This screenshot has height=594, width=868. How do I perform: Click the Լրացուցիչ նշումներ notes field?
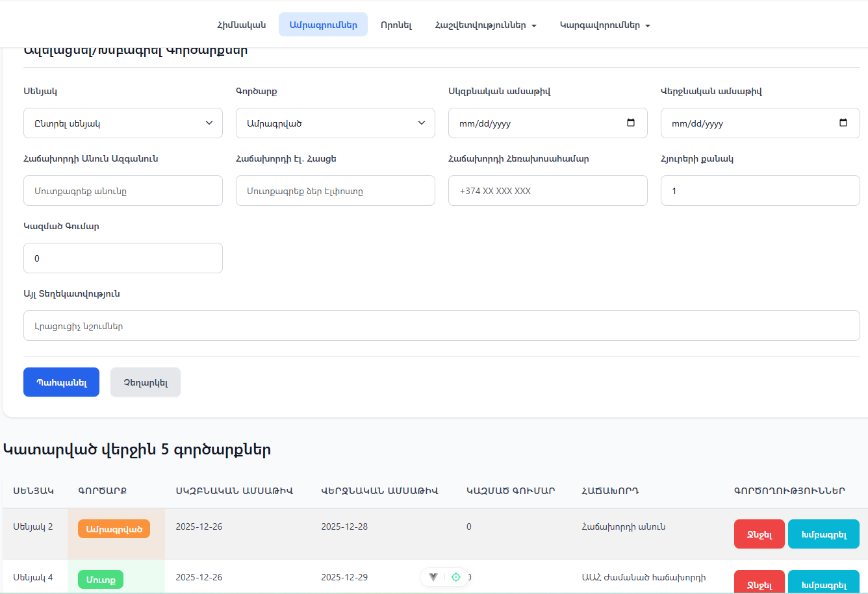point(441,326)
